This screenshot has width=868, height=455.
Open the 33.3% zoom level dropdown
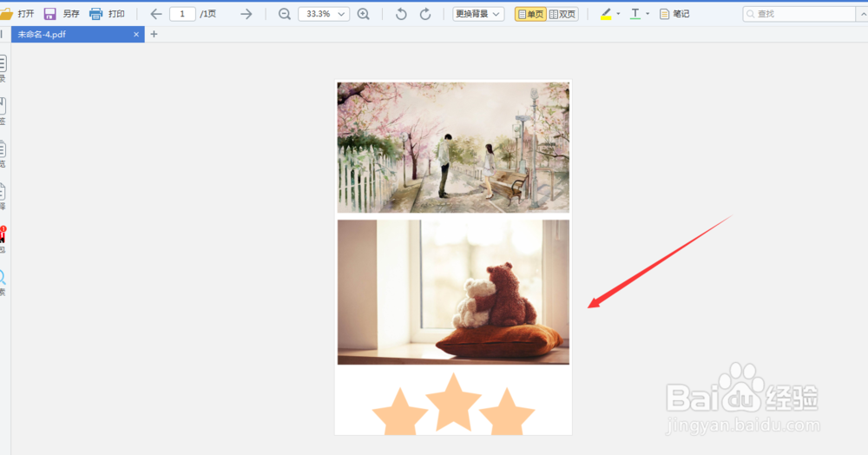[x=324, y=14]
